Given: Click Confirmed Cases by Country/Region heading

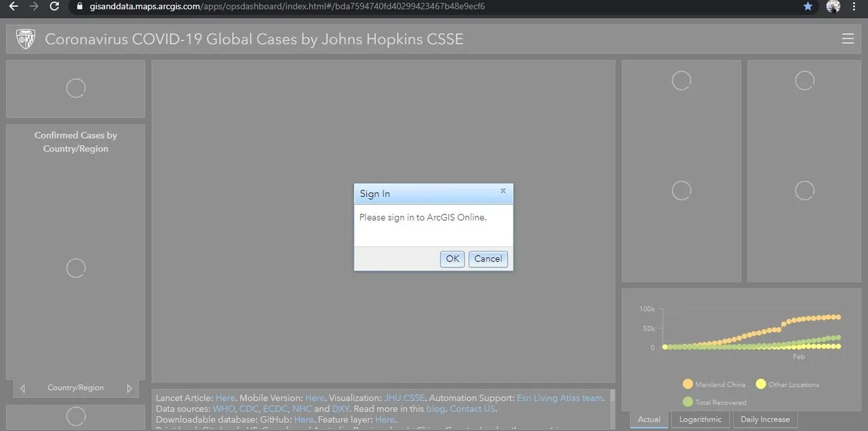Looking at the screenshot, I should pyautogui.click(x=76, y=142).
